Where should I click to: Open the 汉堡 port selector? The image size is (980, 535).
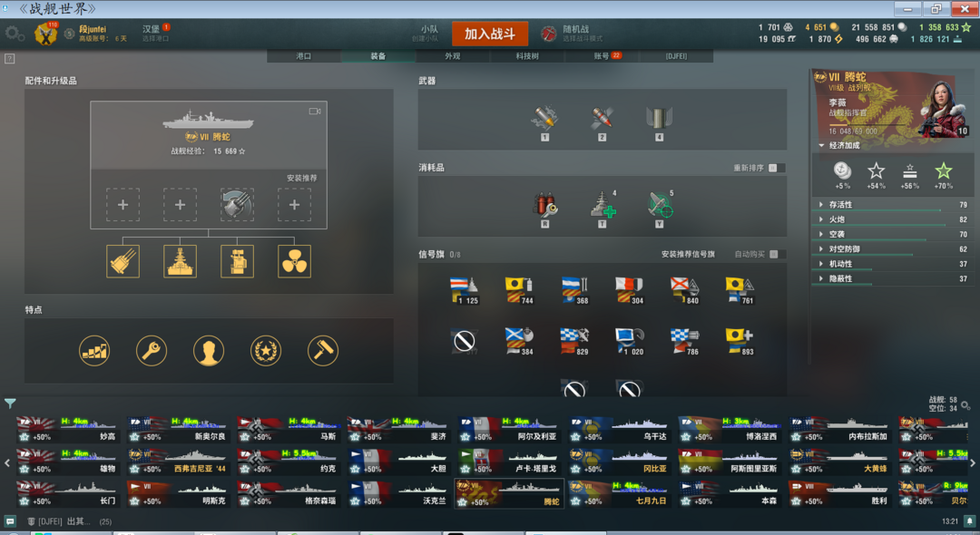click(x=155, y=33)
